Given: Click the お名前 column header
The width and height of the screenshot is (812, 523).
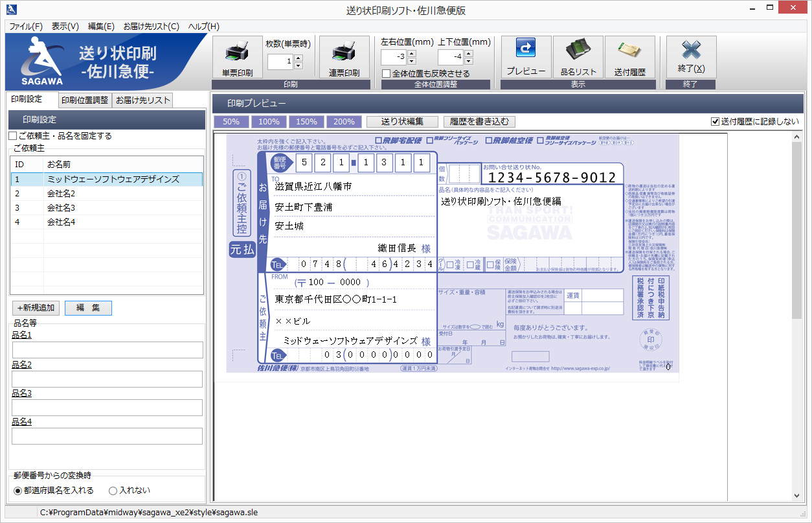Looking at the screenshot, I should 123,165.
